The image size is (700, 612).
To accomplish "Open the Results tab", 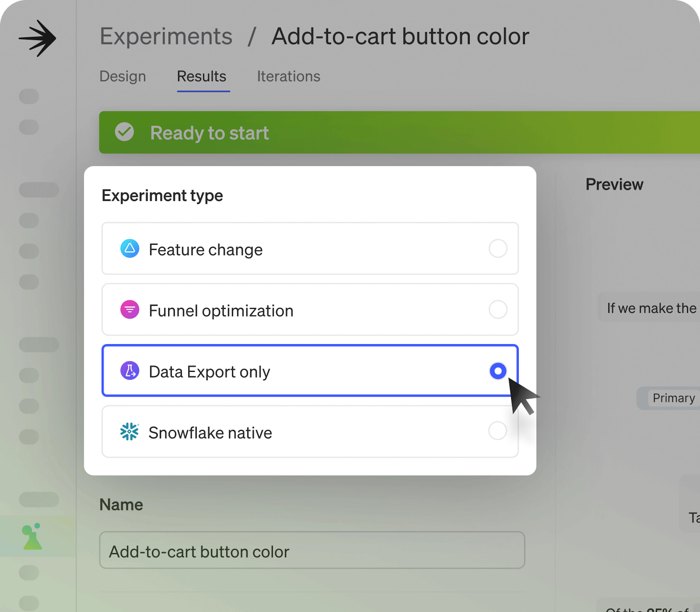I will [x=202, y=76].
